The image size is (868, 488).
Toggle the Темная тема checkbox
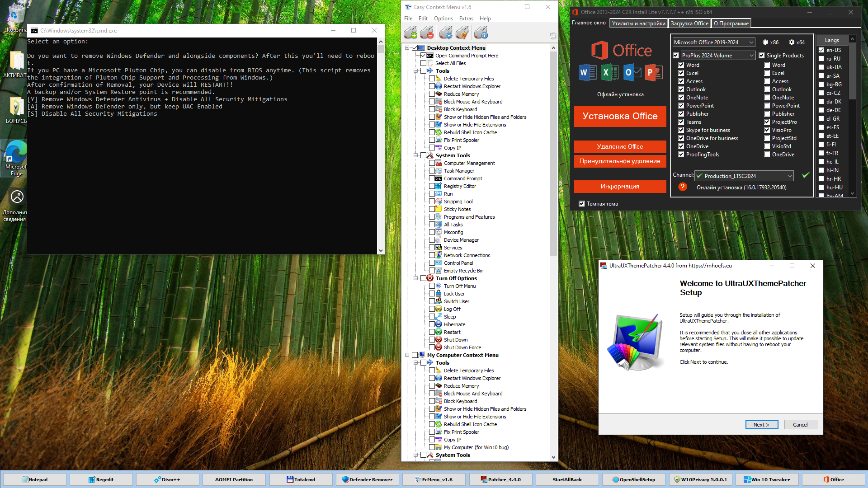582,204
